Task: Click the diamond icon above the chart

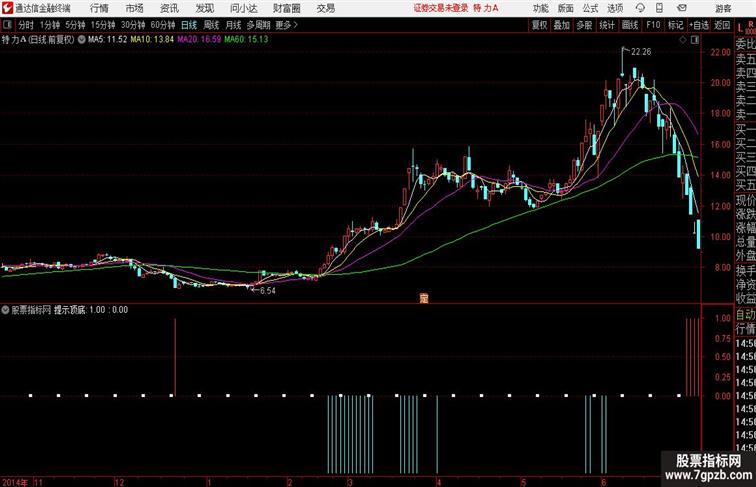Action: pos(683,40)
